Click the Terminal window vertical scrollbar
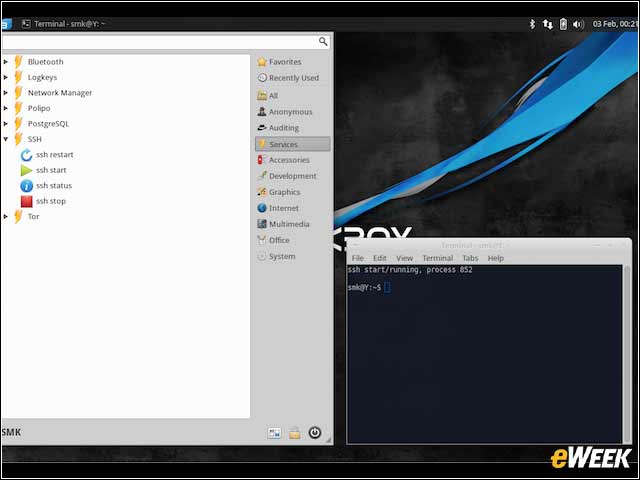 pyautogui.click(x=627, y=354)
